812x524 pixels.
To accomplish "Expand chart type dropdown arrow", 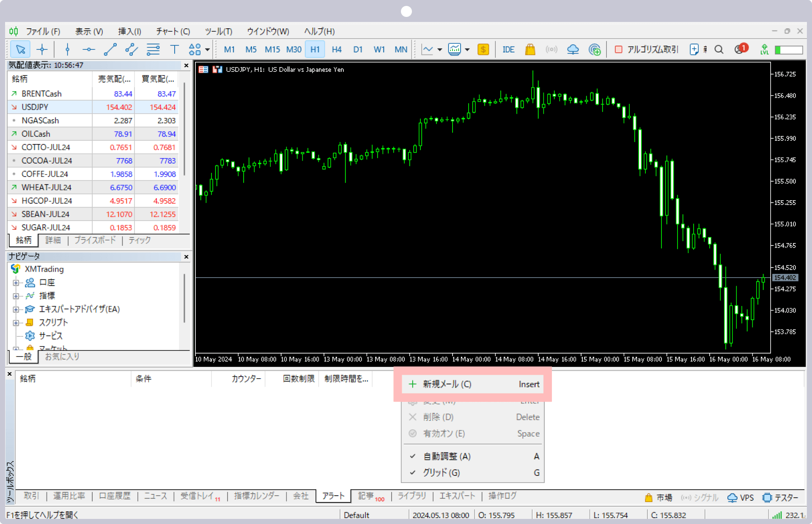I will pos(439,49).
